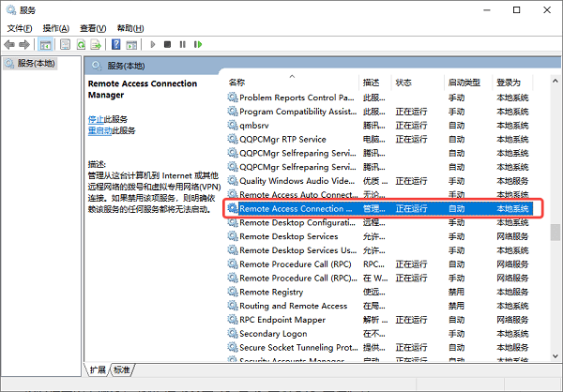The height and width of the screenshot is (392, 563).
Task: Click the Forward arrow toolbar icon
Action: (24, 44)
